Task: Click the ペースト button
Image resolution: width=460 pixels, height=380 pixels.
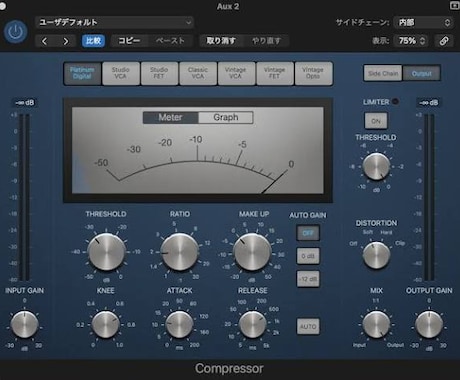Action: (x=170, y=41)
